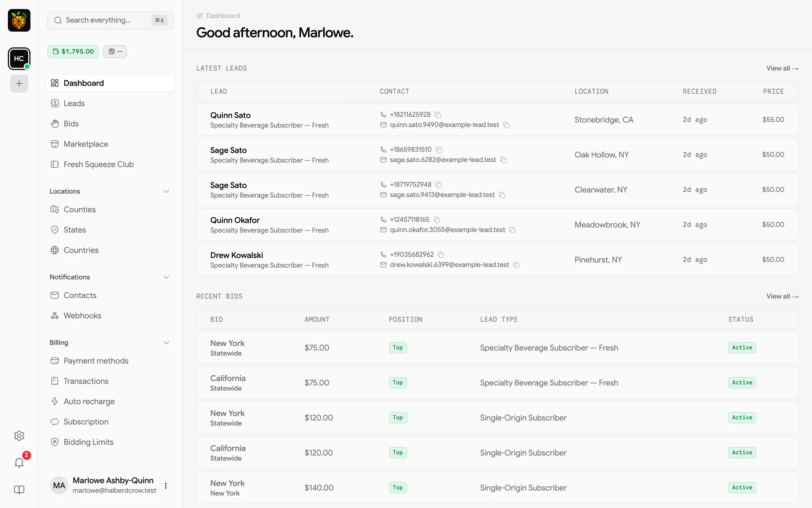Navigate to Marketplace
The image size is (812, 508).
click(110, 144)
